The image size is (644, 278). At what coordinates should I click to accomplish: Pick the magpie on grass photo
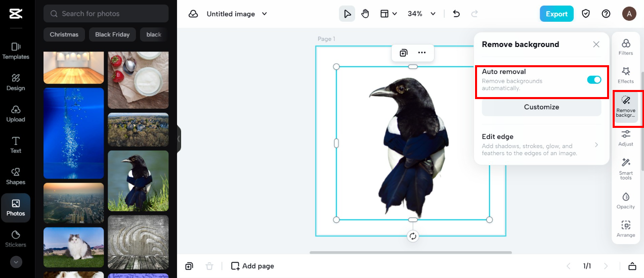(x=138, y=180)
